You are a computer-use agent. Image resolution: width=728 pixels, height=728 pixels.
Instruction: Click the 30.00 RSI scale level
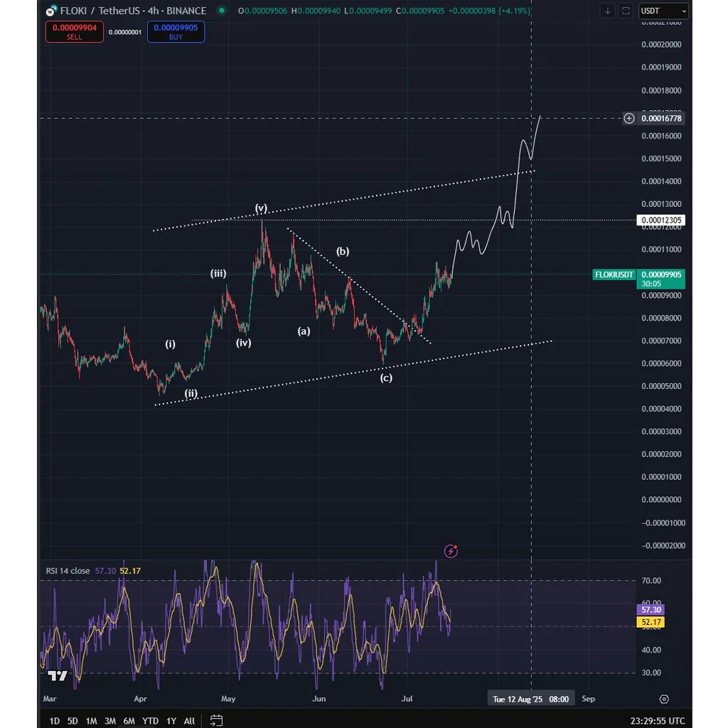(651, 673)
